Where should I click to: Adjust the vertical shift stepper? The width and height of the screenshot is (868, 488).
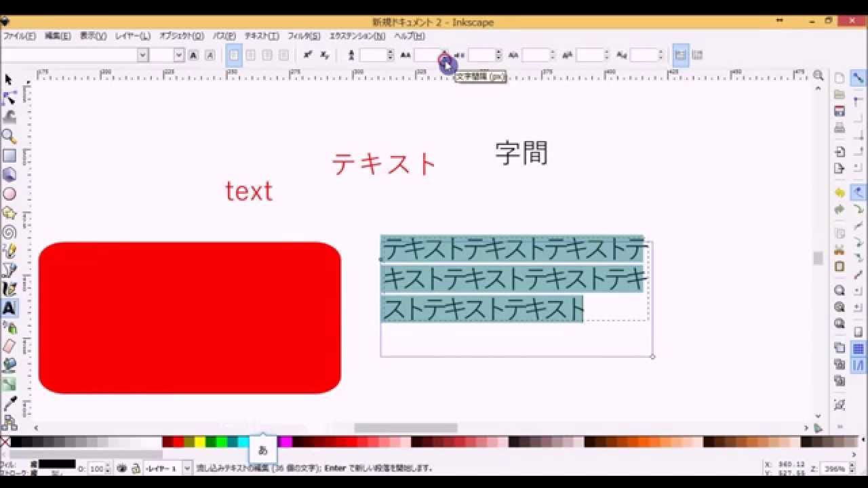tap(607, 56)
